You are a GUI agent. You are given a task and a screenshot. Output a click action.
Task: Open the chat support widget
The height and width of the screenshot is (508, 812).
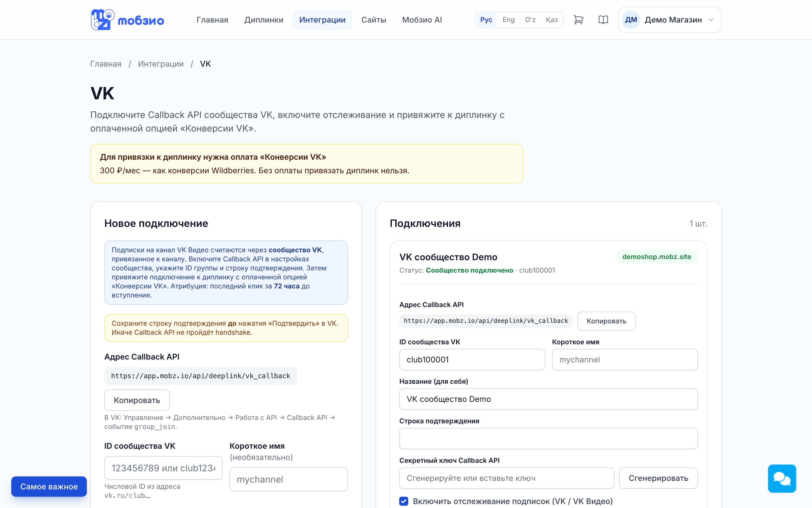[782, 478]
